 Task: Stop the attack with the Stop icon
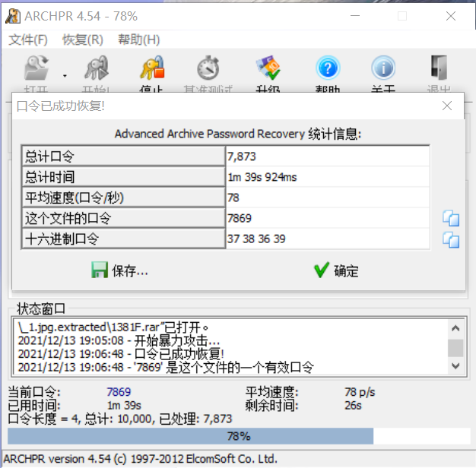[152, 68]
